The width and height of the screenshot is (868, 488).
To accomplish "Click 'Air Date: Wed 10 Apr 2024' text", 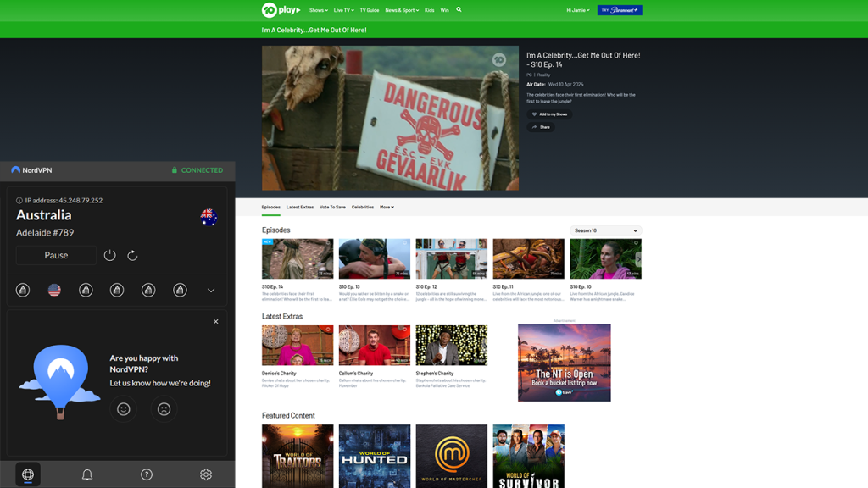I will (x=554, y=84).
